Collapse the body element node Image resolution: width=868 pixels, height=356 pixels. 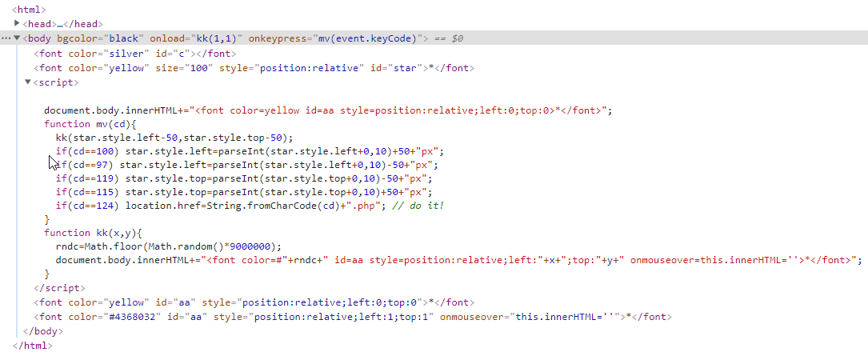(x=17, y=38)
